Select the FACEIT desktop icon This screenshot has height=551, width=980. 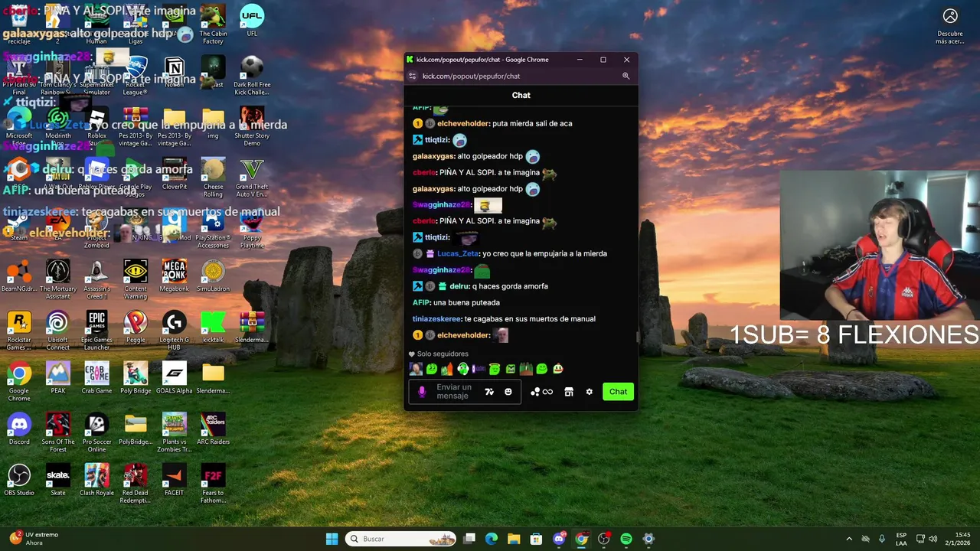pos(175,481)
